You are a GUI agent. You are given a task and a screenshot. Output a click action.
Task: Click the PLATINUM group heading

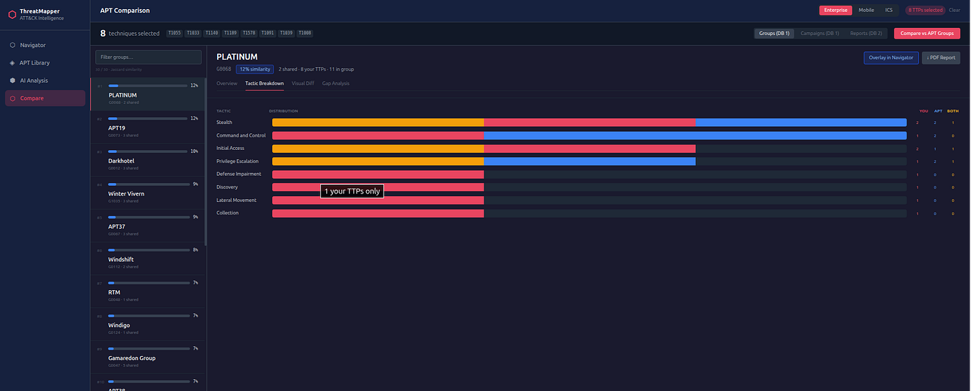237,57
